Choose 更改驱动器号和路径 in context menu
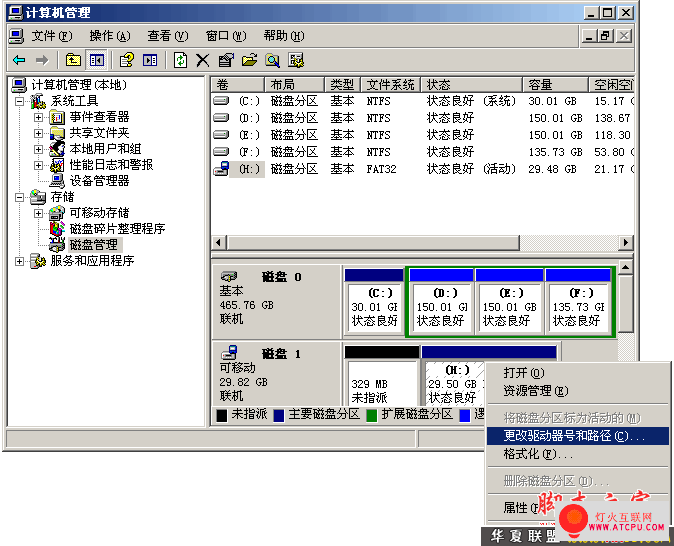This screenshot has height=546, width=674. tap(577, 436)
